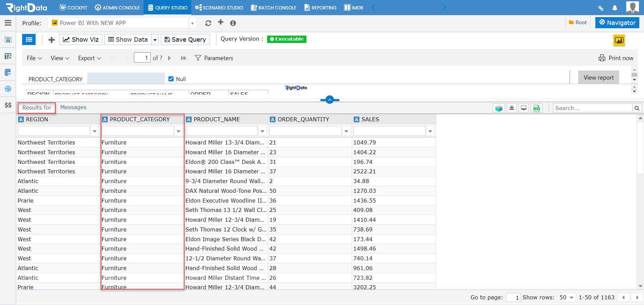This screenshot has height=305, width=644.
Task: Collapse the report panel using the chevron
Action: [x=329, y=100]
